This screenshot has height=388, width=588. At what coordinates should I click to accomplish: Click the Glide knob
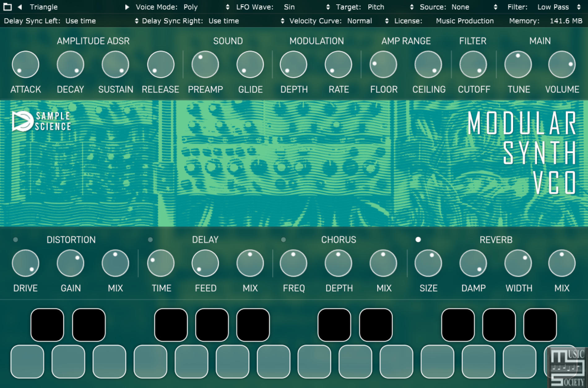coord(250,64)
